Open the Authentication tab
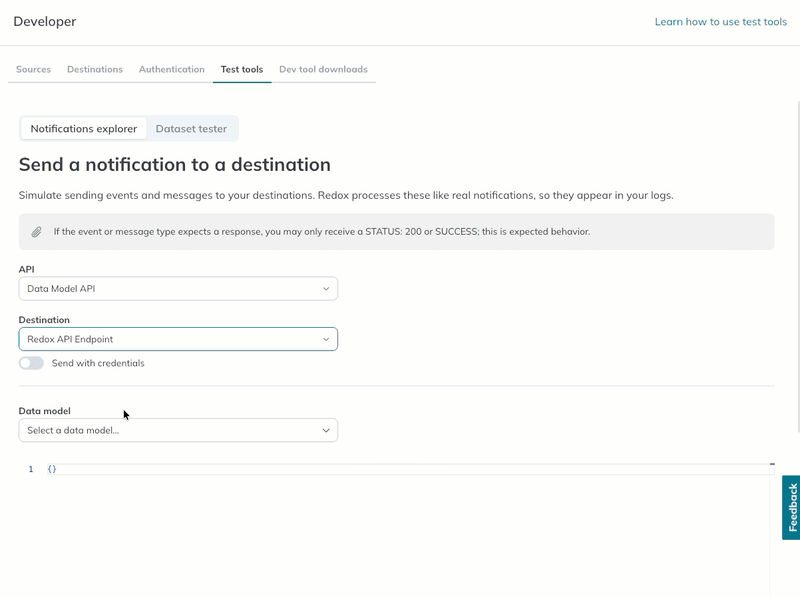Viewport: 800px width, 597px height. click(x=171, y=69)
